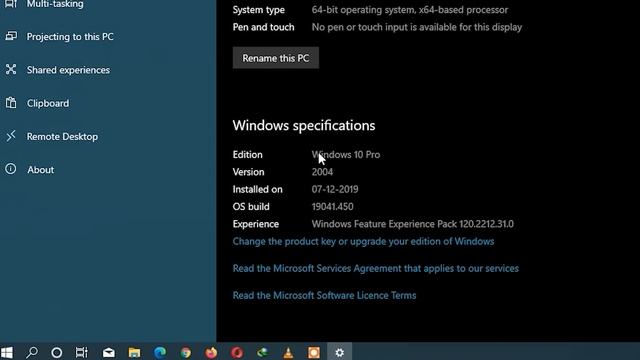Image resolution: width=640 pixels, height=360 pixels.
Task: Click the Rename this PC button
Action: coord(276,58)
